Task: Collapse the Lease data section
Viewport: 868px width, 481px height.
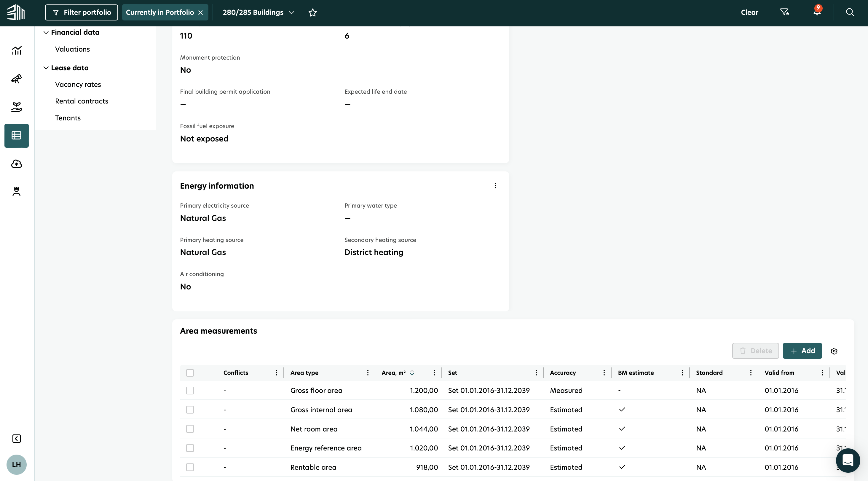Action: (46, 68)
